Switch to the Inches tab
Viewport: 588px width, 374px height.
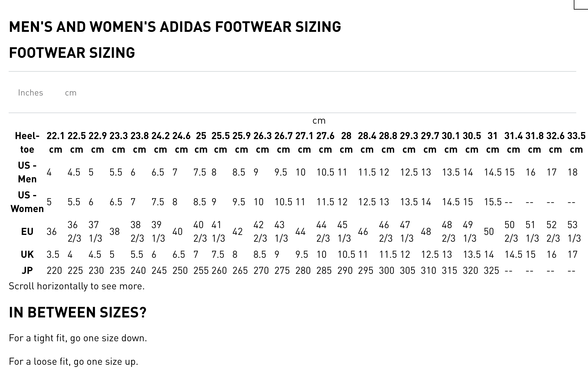click(x=31, y=93)
